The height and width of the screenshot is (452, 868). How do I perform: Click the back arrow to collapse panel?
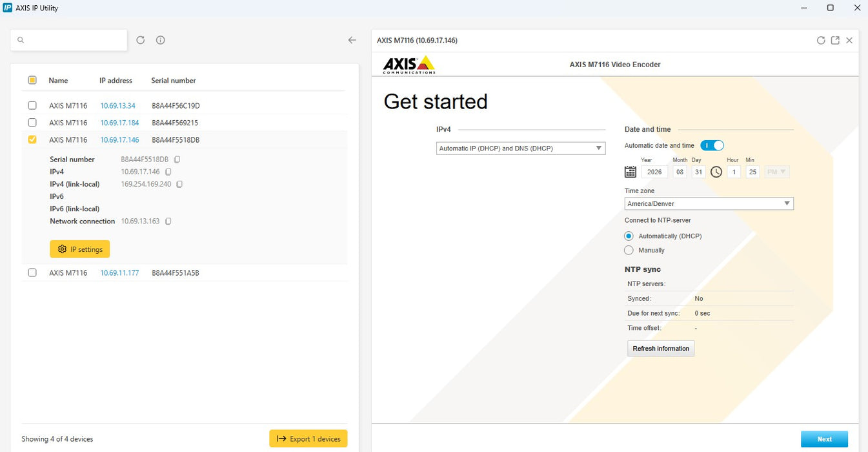pos(352,40)
